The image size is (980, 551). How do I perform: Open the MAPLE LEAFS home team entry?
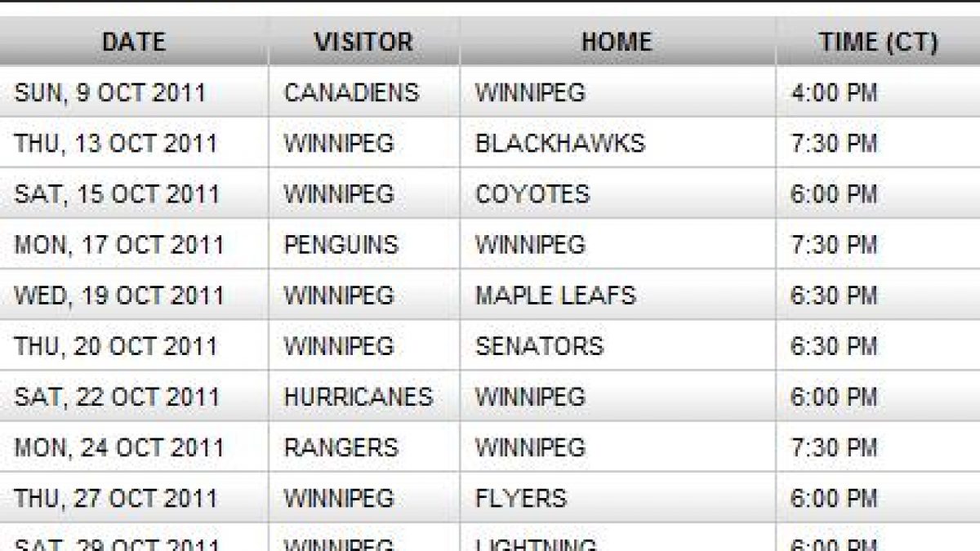(x=555, y=295)
